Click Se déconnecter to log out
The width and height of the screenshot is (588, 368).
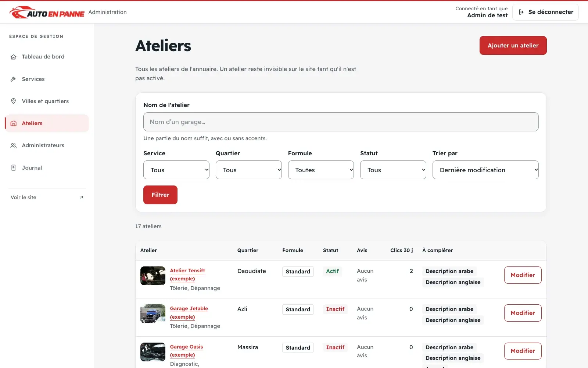tap(546, 12)
